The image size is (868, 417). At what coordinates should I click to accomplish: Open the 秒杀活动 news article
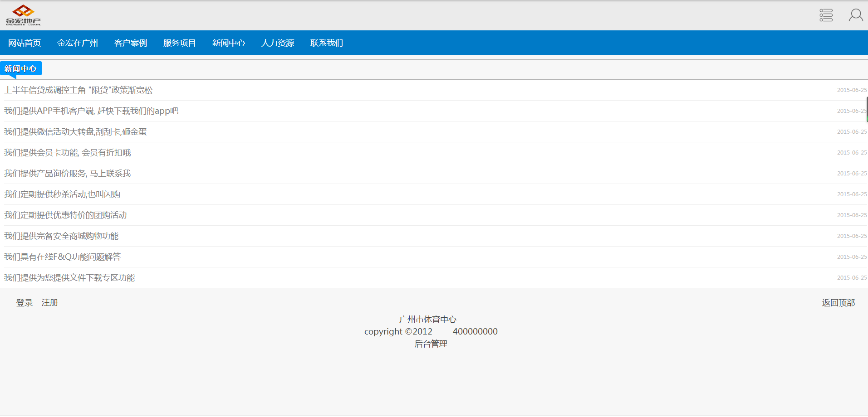62,194
